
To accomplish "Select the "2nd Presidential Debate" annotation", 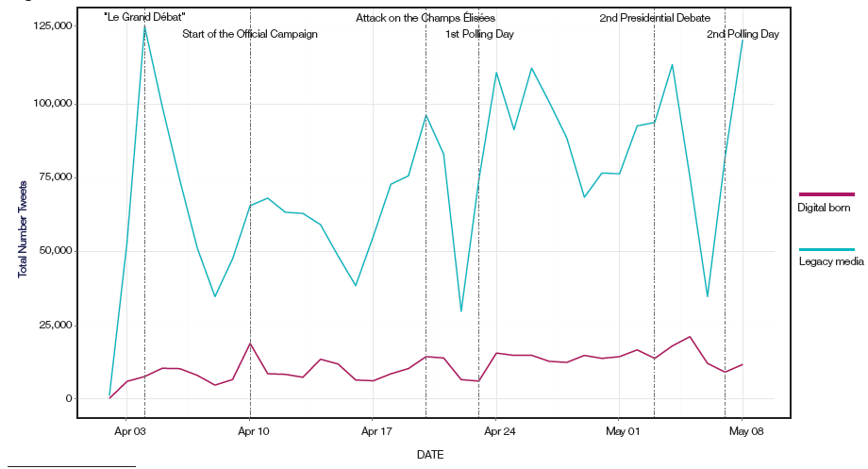I will point(655,18).
